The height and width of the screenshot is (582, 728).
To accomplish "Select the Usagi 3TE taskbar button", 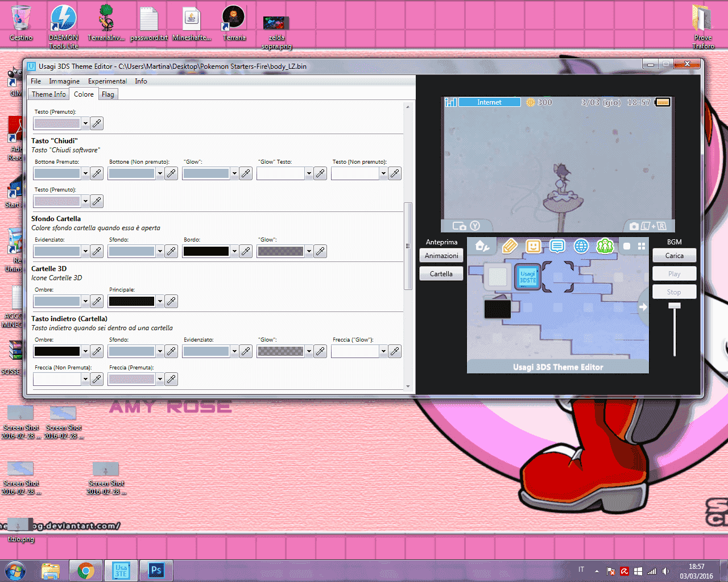I will click(121, 570).
